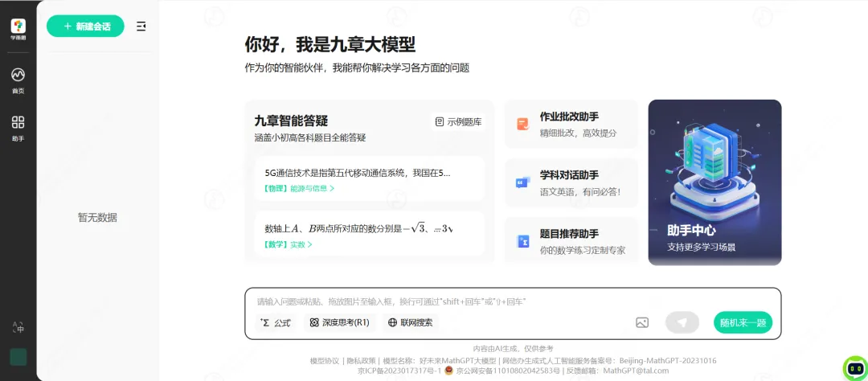
Task: Click the 学而思 logo in the sidebar
Action: coord(18,30)
